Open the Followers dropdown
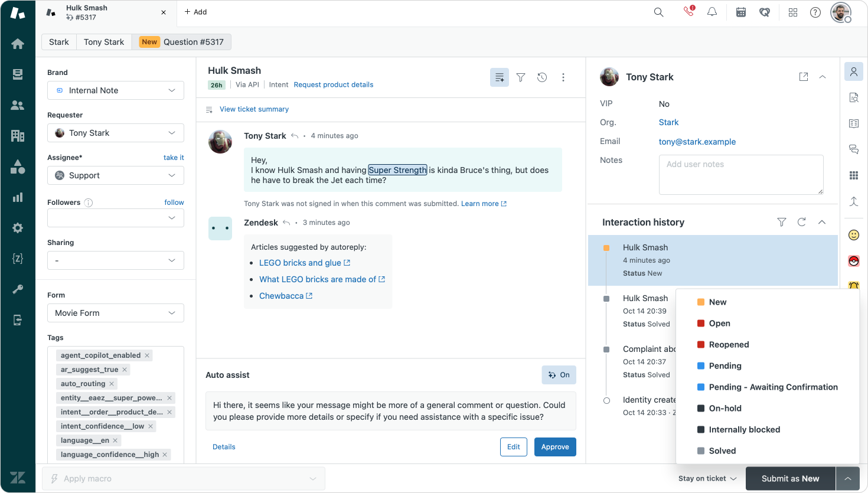This screenshot has width=868, height=493. [116, 218]
